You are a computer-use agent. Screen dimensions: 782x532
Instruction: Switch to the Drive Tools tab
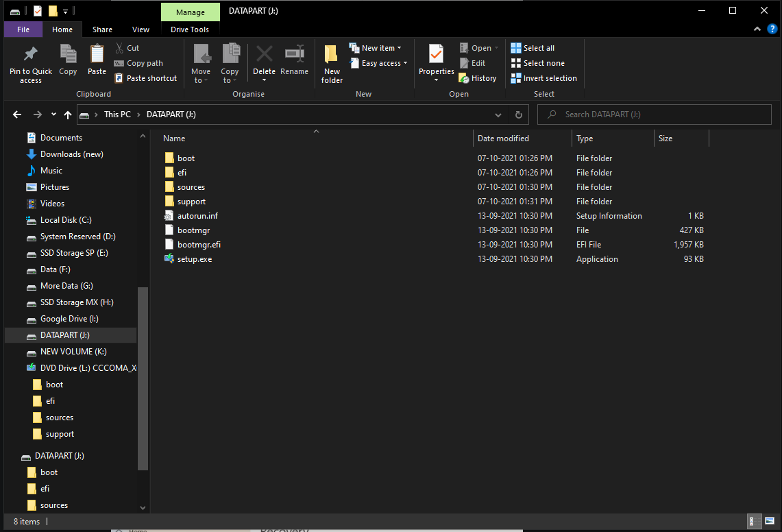click(x=190, y=29)
